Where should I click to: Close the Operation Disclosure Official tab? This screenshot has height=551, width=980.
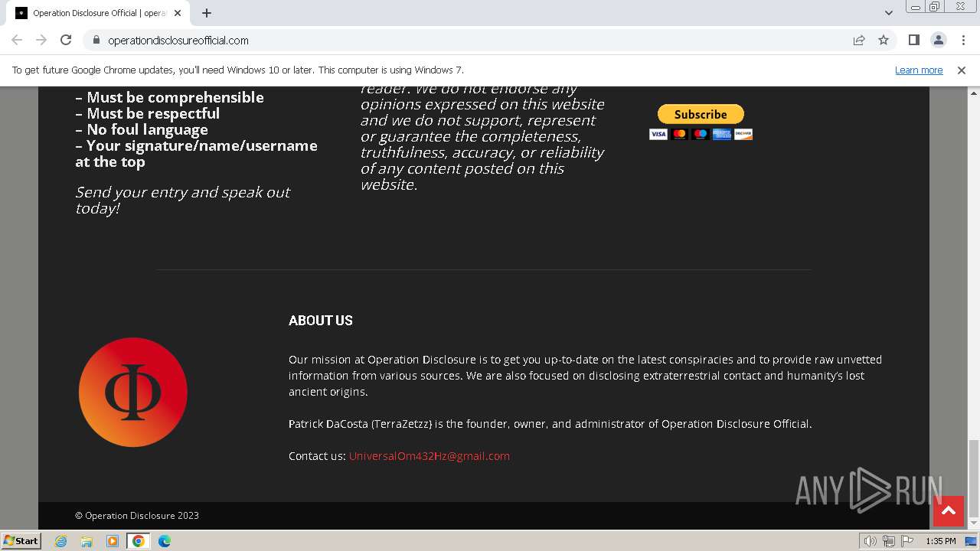178,13
